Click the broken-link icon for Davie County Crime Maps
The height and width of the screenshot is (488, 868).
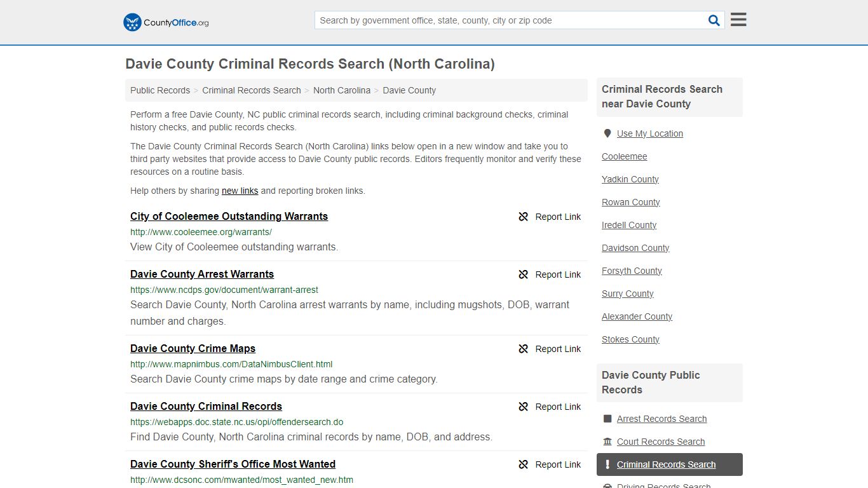(524, 349)
